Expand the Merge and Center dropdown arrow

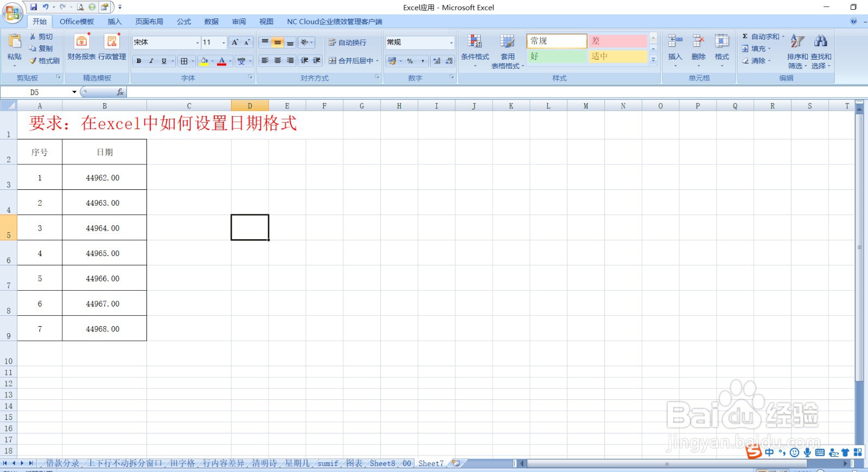377,61
